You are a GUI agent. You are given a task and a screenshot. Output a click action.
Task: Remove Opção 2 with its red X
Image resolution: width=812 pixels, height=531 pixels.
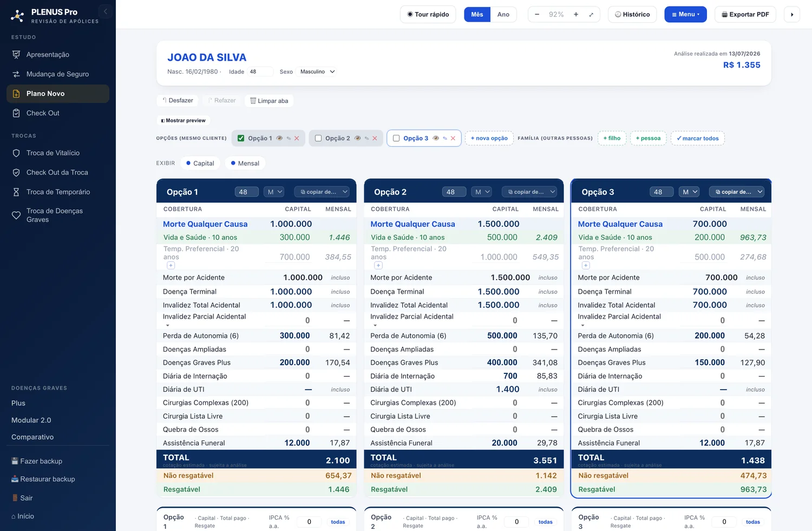(375, 139)
